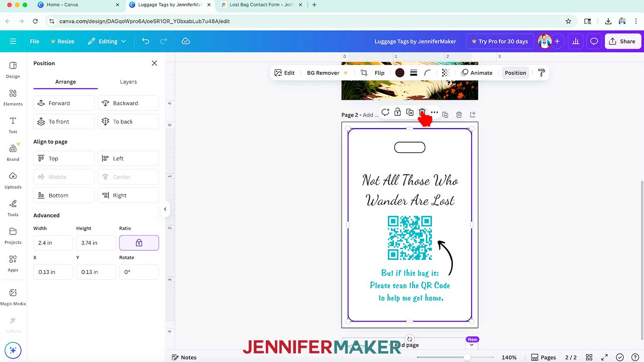Open the File menu
Viewport: 644px width, 362px height.
34,41
